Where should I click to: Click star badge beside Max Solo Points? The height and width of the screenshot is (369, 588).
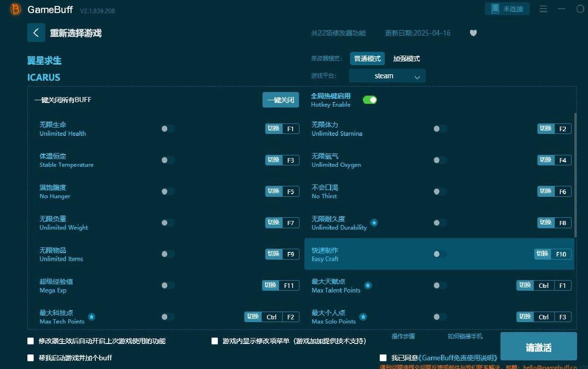[363, 317]
